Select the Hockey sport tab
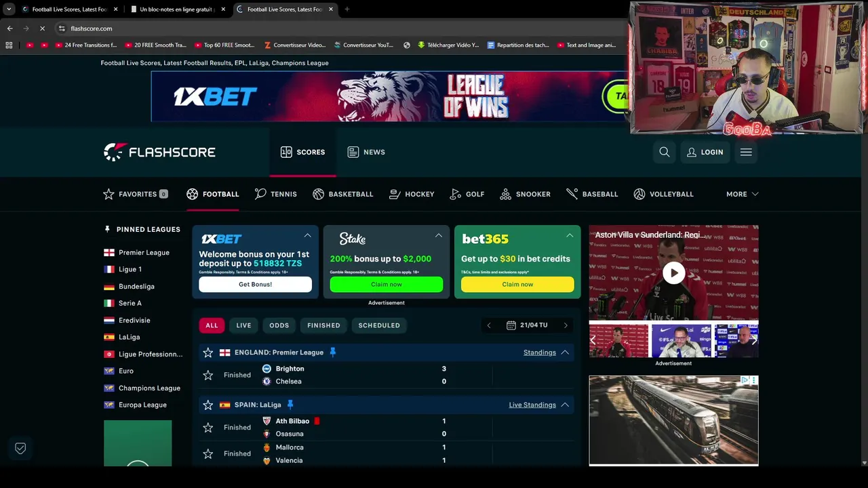The width and height of the screenshot is (868, 488). click(412, 194)
